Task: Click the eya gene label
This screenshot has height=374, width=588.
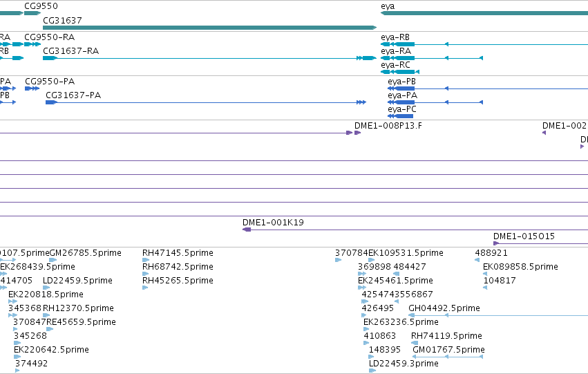Action: click(388, 6)
